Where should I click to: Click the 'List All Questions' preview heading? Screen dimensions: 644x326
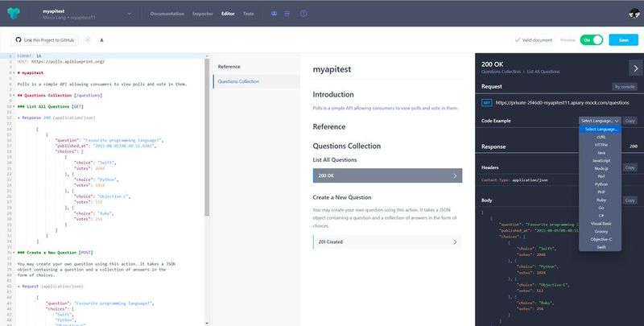click(335, 159)
